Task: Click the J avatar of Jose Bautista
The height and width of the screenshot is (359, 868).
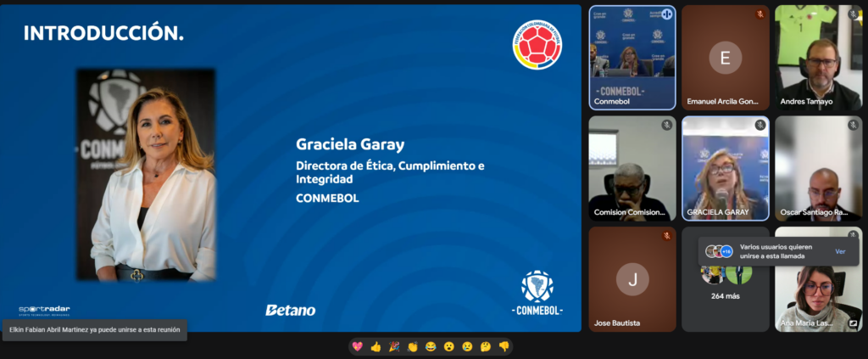Action: pyautogui.click(x=632, y=279)
